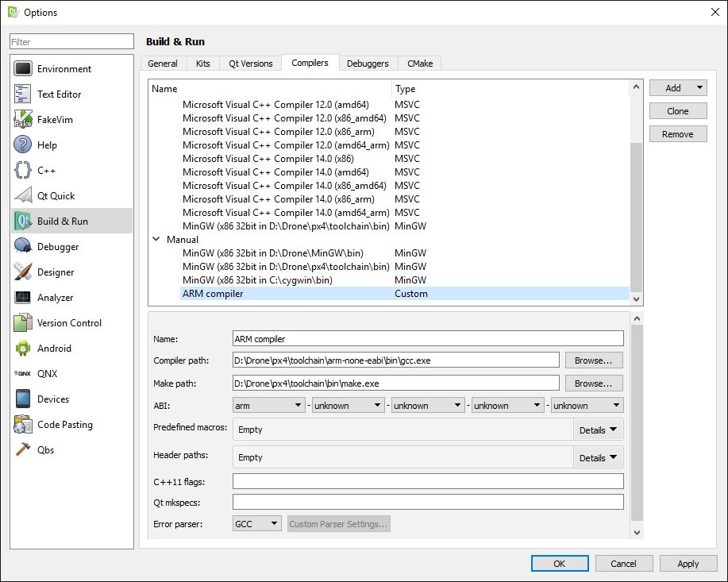Click the Qt logo in title bar
The image size is (728, 582).
click(13, 12)
